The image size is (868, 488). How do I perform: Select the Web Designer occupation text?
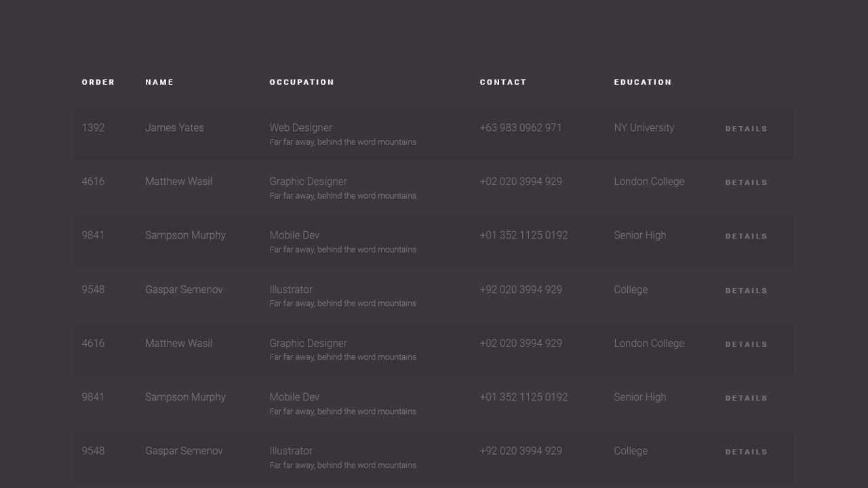300,127
